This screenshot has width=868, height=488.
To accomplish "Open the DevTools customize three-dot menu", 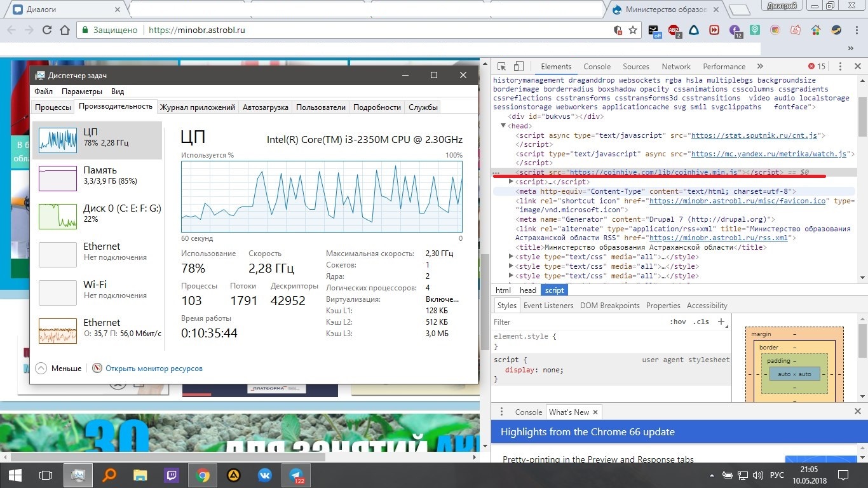I will click(840, 66).
